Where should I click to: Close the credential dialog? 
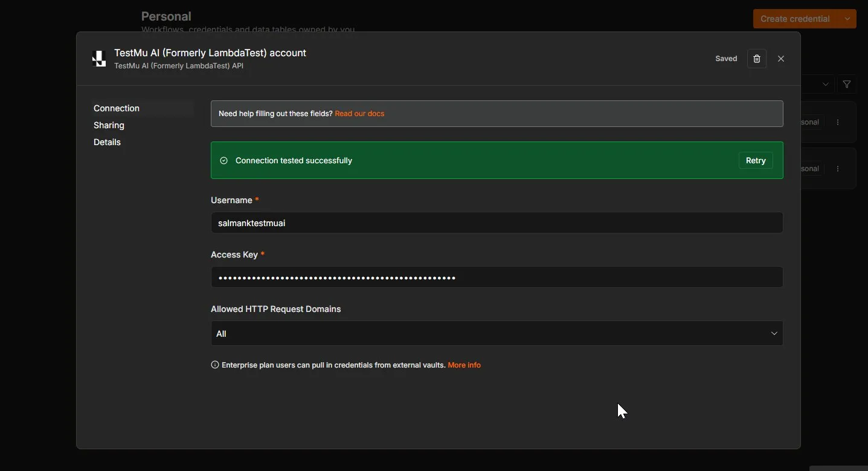tap(781, 59)
